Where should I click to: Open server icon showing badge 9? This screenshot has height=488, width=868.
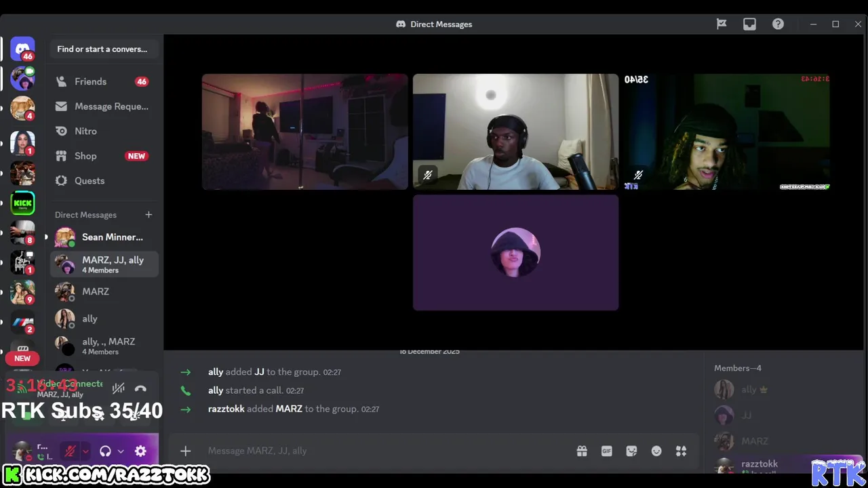click(22, 292)
